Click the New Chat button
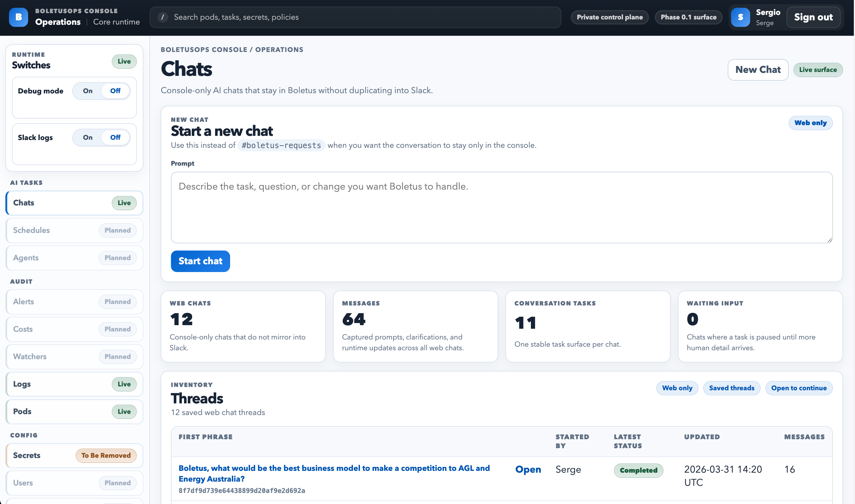The width and height of the screenshot is (855, 504). click(x=758, y=70)
